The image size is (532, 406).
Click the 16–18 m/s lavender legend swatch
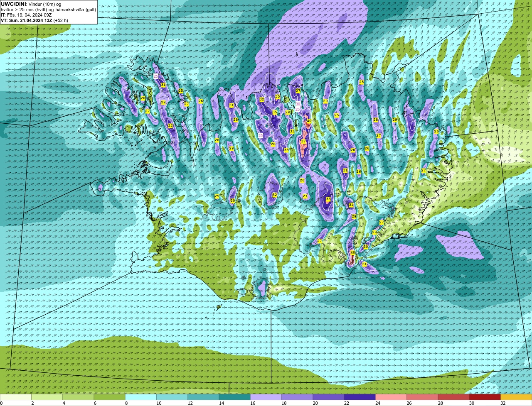click(266, 397)
